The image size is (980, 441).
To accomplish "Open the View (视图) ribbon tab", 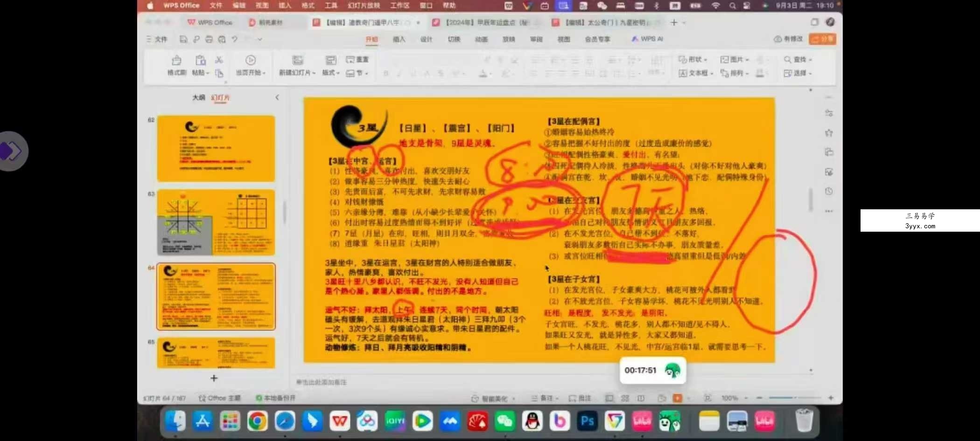I will coord(564,39).
